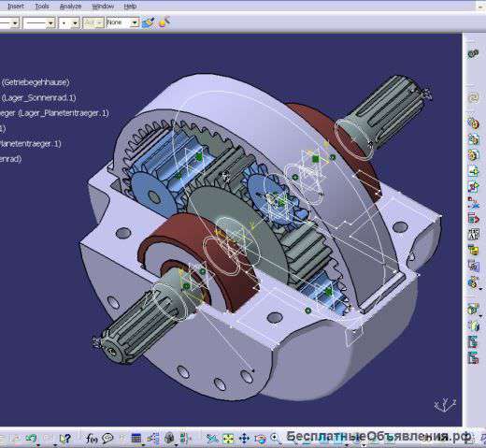486x448 pixels.
Task: Open the line thickness dropdown
Action: pyautogui.click(x=9, y=22)
